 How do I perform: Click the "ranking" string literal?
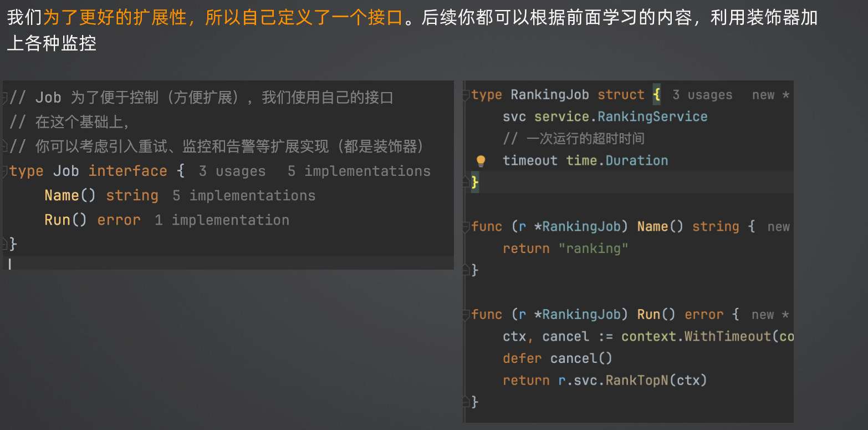click(x=593, y=249)
